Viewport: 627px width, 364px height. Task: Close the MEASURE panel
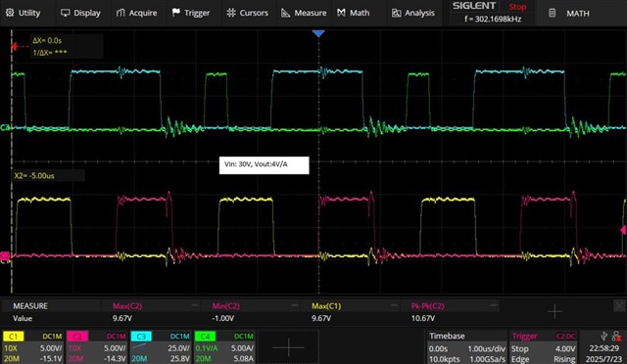click(x=619, y=306)
